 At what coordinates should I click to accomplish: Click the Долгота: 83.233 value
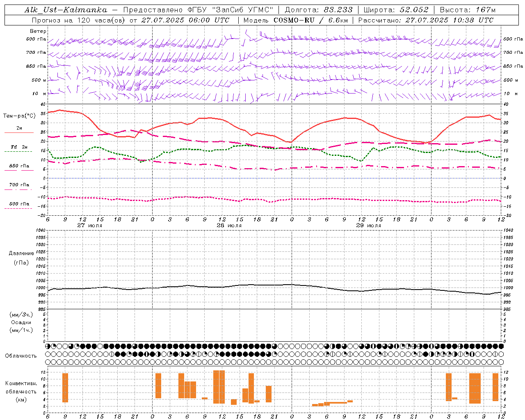tap(318, 10)
